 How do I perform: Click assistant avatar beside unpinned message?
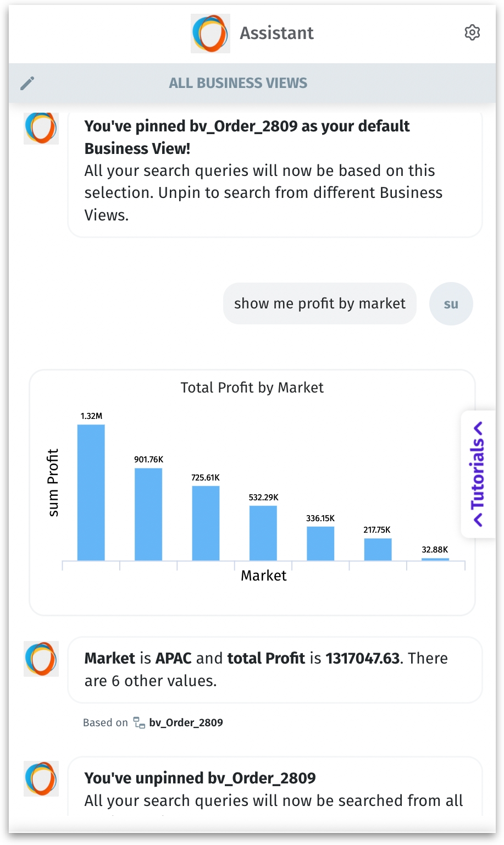pos(41,778)
